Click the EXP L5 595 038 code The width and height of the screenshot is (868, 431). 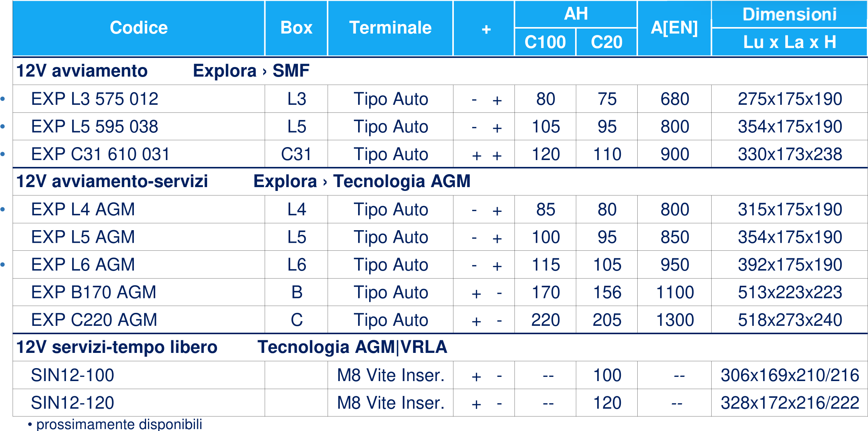pyautogui.click(x=95, y=127)
